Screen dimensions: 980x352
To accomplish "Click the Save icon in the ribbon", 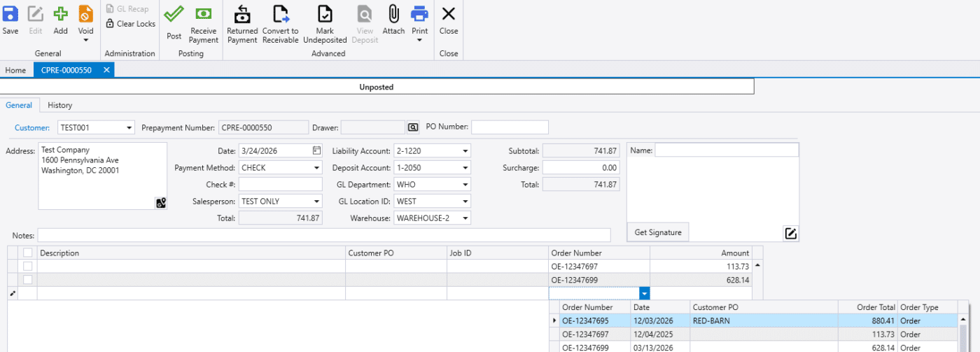I will (x=10, y=14).
